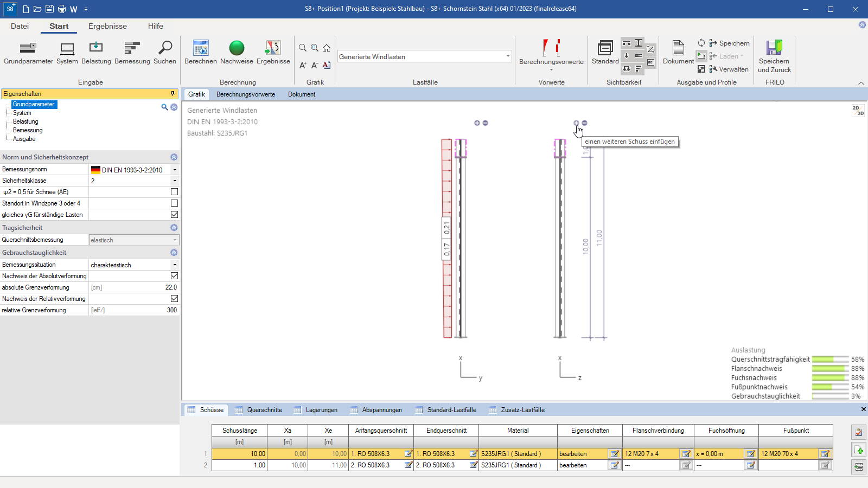Uncheck Nachweis der Absolutverformung

click(174, 276)
